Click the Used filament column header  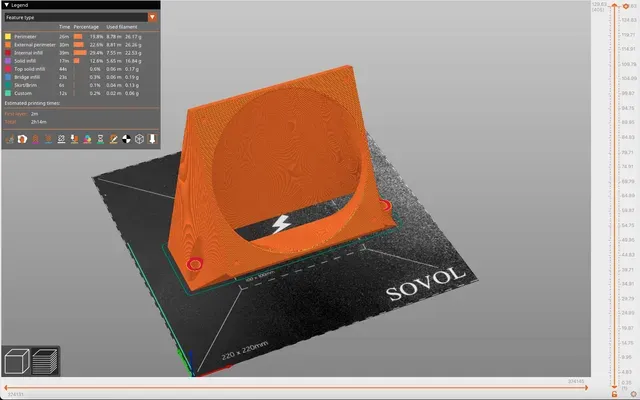point(122,27)
